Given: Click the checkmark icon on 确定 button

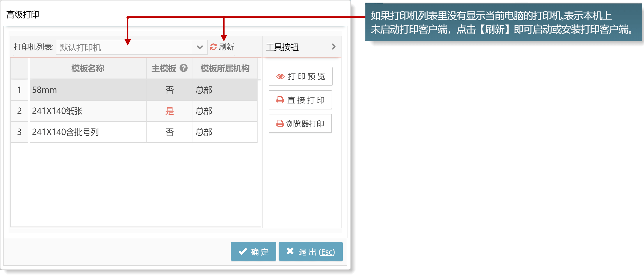Looking at the screenshot, I should point(243,251).
